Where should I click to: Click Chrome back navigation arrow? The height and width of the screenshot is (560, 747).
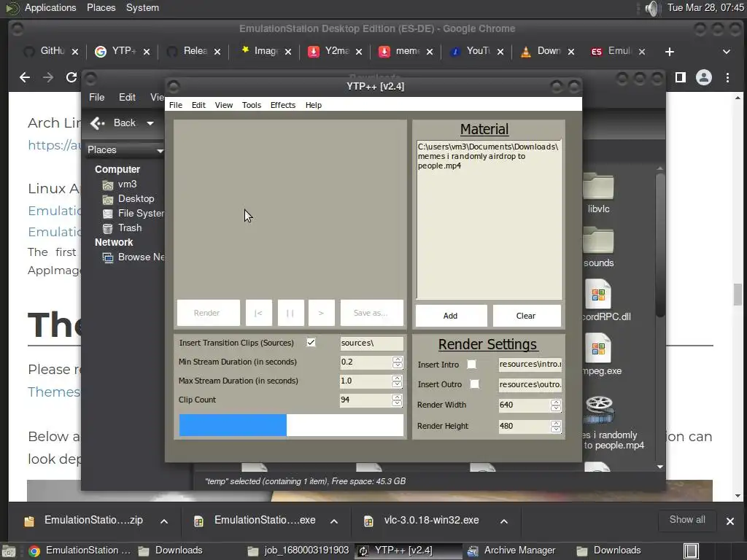click(25, 77)
